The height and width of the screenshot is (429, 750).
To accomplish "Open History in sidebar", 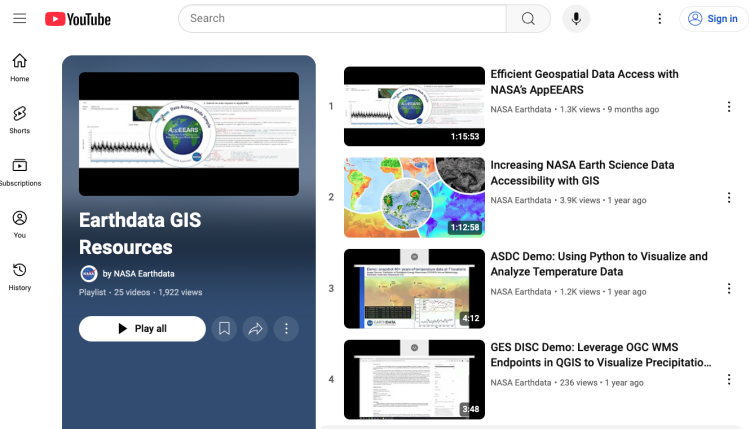I will tap(20, 277).
